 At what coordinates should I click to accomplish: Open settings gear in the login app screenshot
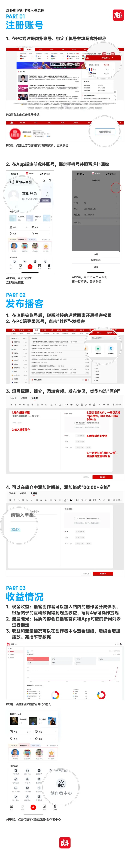click(50, 181)
